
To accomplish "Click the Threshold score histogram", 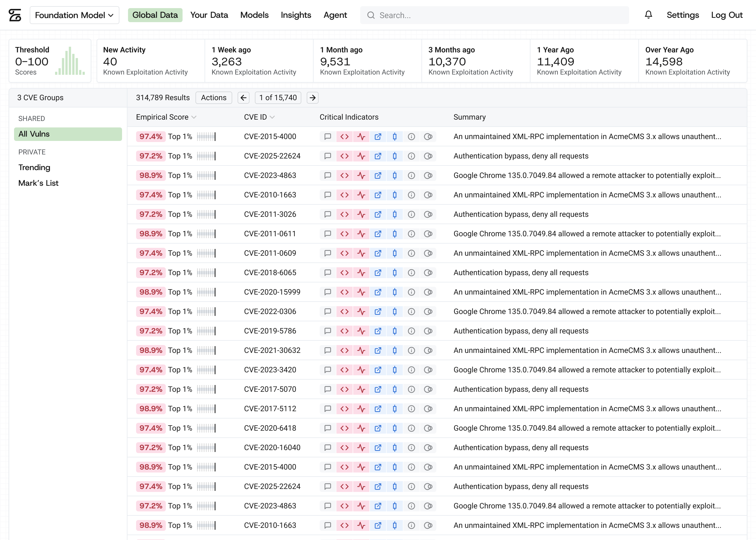I will (x=70, y=61).
